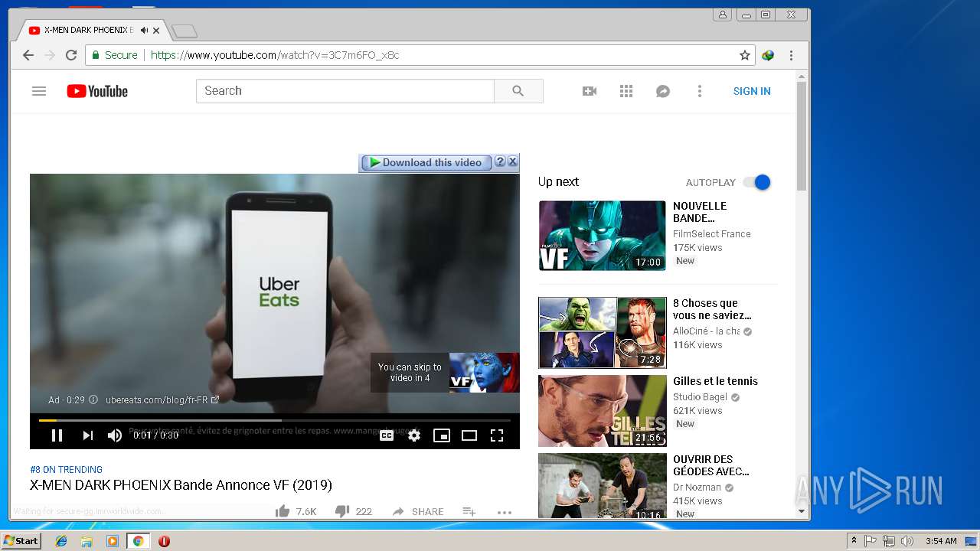Open FilmSelect France channel
This screenshot has width=980, height=551.
pos(712,234)
